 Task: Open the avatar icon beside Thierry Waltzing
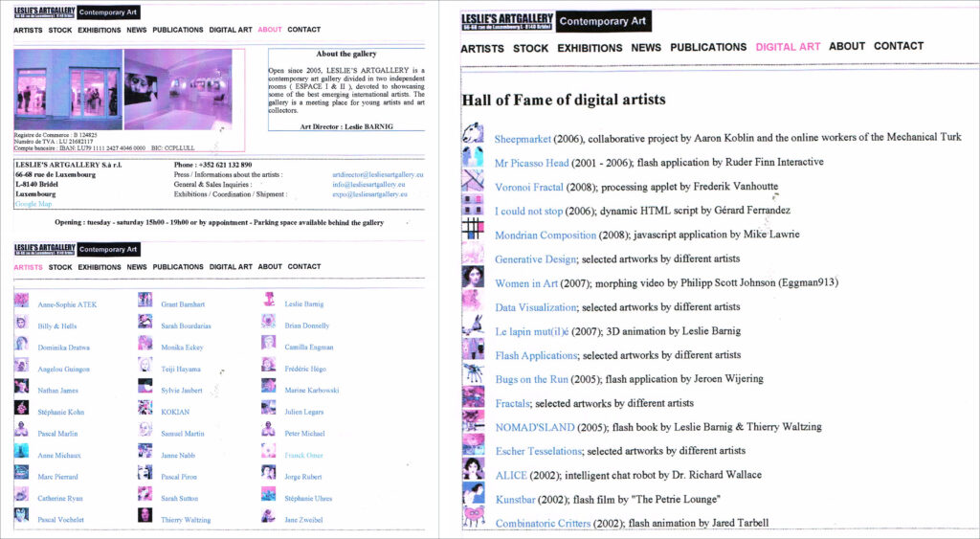click(145, 517)
